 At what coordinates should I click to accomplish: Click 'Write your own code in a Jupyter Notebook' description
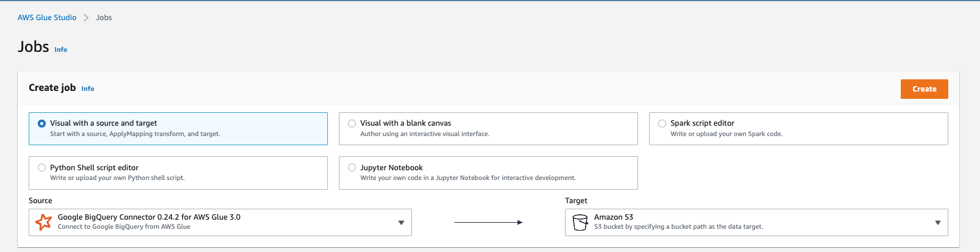(x=468, y=178)
